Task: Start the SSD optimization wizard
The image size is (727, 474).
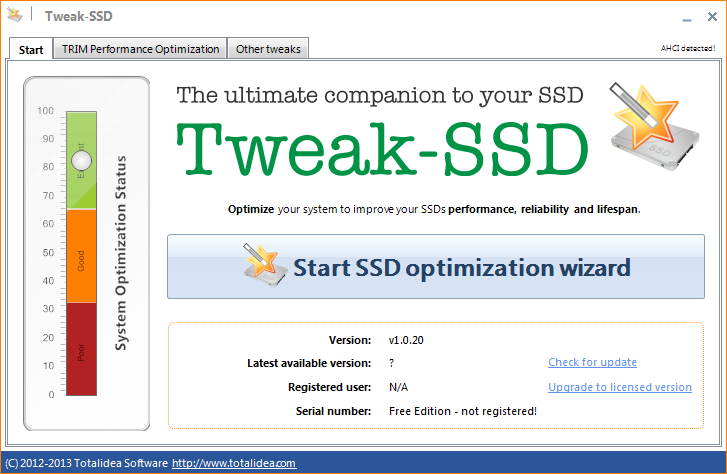Action: (436, 267)
